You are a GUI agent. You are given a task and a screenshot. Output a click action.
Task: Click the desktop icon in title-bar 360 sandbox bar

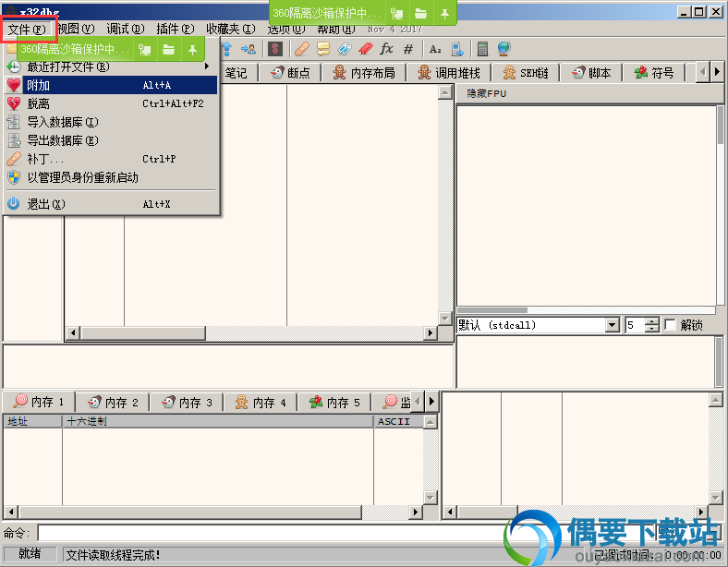tap(396, 14)
